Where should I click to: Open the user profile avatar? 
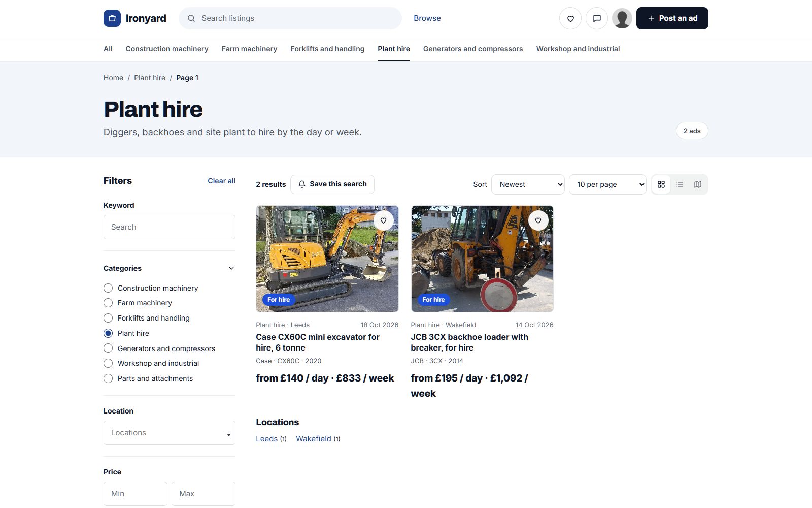coord(622,18)
